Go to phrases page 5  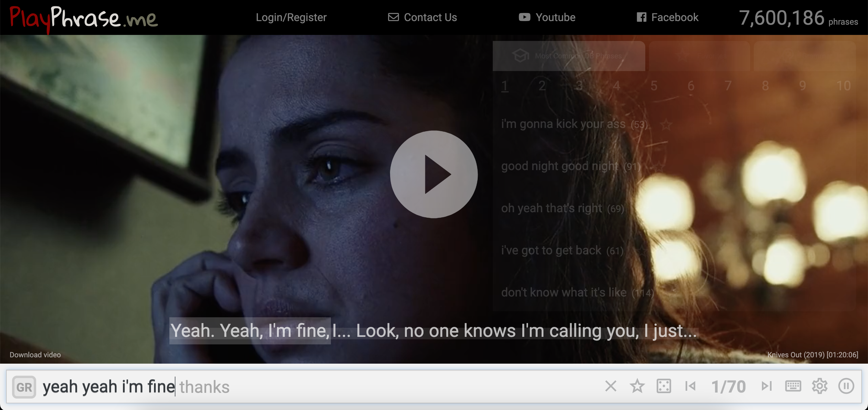[x=654, y=86]
